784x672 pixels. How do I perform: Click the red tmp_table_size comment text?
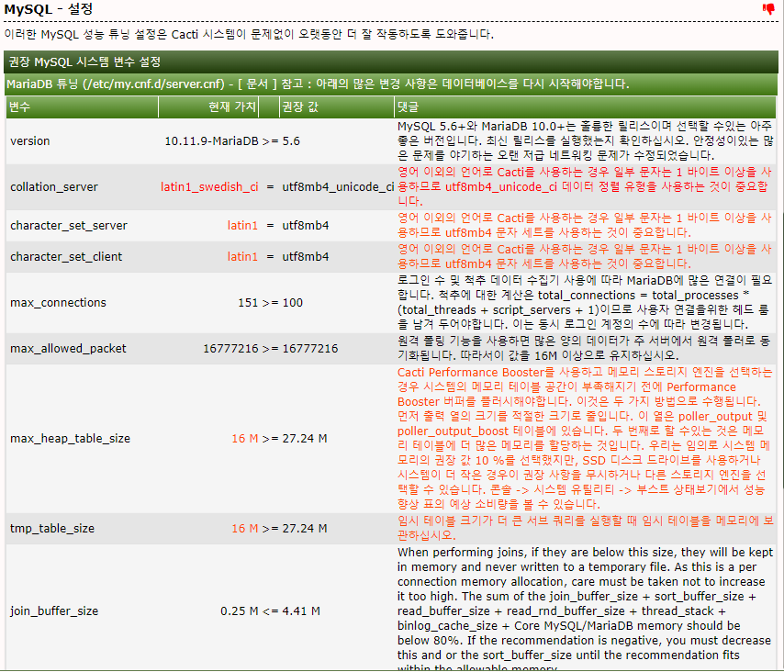point(586,529)
